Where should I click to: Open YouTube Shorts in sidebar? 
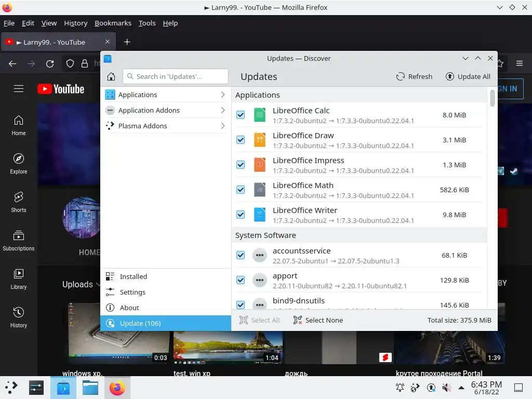(19, 202)
